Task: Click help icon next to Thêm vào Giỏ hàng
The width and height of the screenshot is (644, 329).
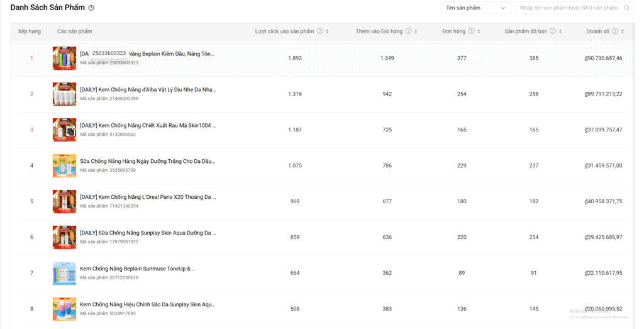Action: [408, 31]
